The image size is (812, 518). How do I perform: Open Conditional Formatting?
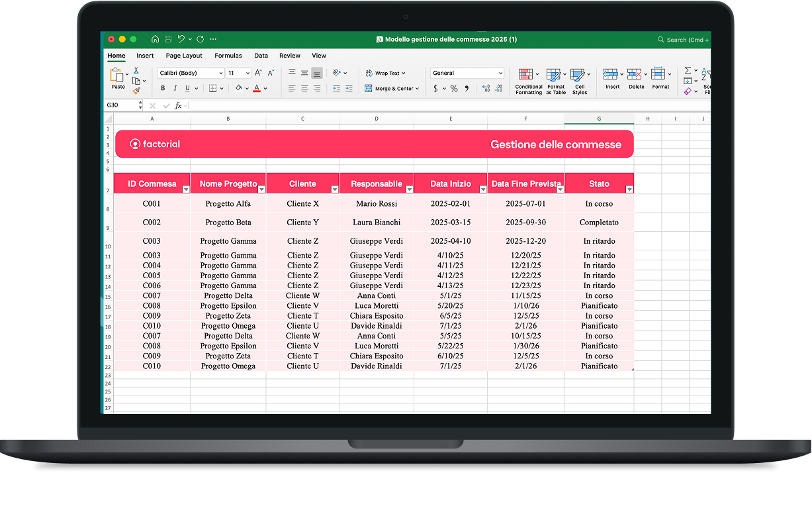coord(528,79)
